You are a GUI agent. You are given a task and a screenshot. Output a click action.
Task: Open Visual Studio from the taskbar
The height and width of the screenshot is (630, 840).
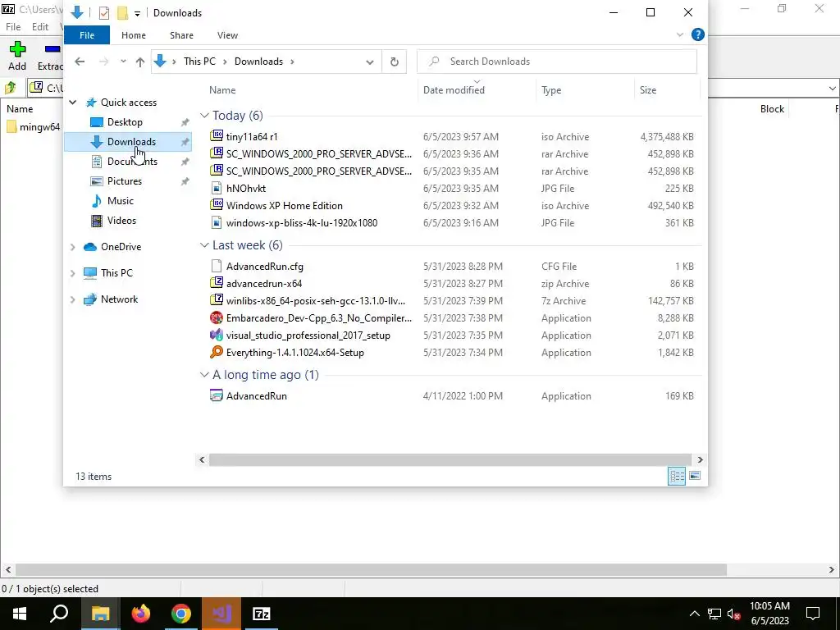tap(221, 614)
